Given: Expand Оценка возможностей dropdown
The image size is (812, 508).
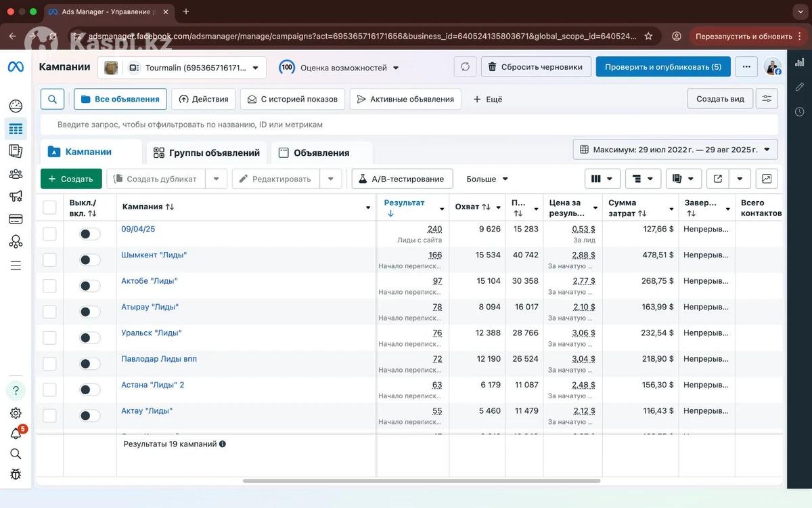Looking at the screenshot, I should point(340,68).
